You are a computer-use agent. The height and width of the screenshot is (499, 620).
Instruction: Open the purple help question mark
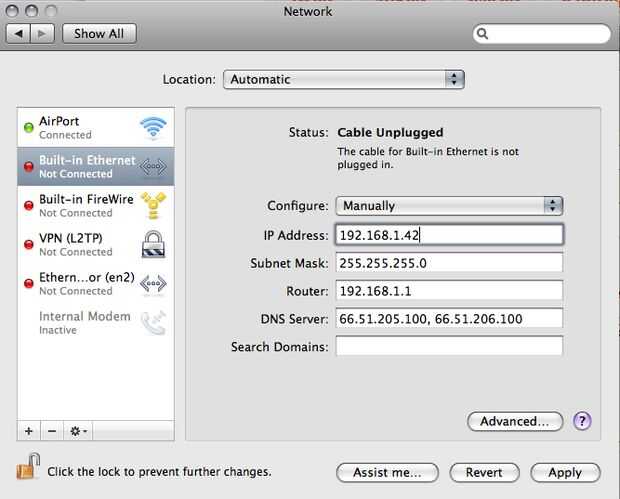583,421
